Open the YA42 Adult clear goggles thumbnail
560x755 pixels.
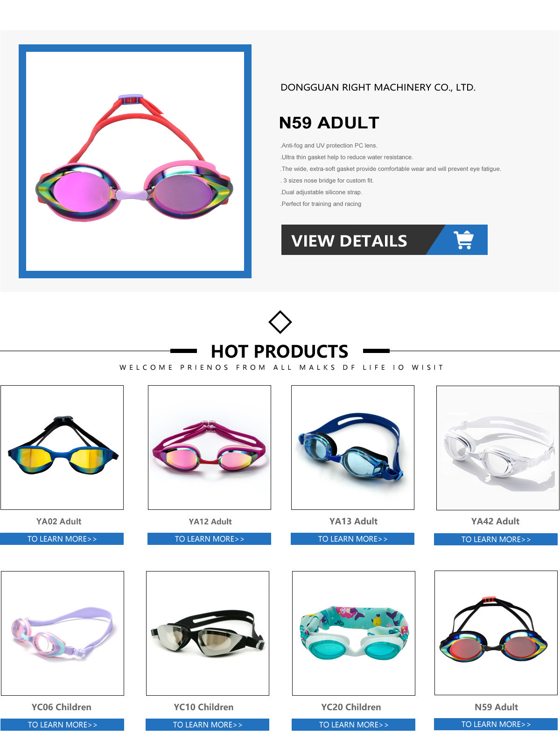pos(498,448)
